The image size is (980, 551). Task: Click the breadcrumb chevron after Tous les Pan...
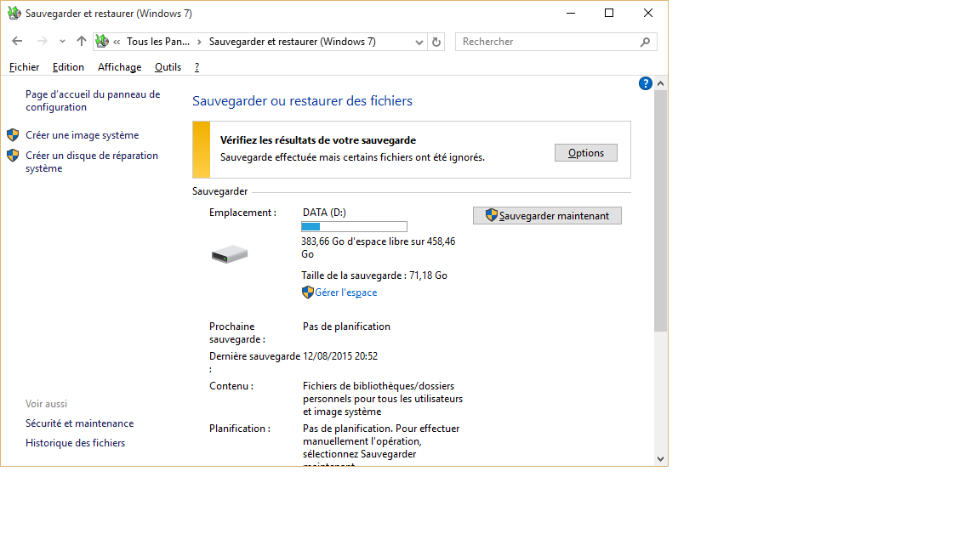click(x=199, y=42)
